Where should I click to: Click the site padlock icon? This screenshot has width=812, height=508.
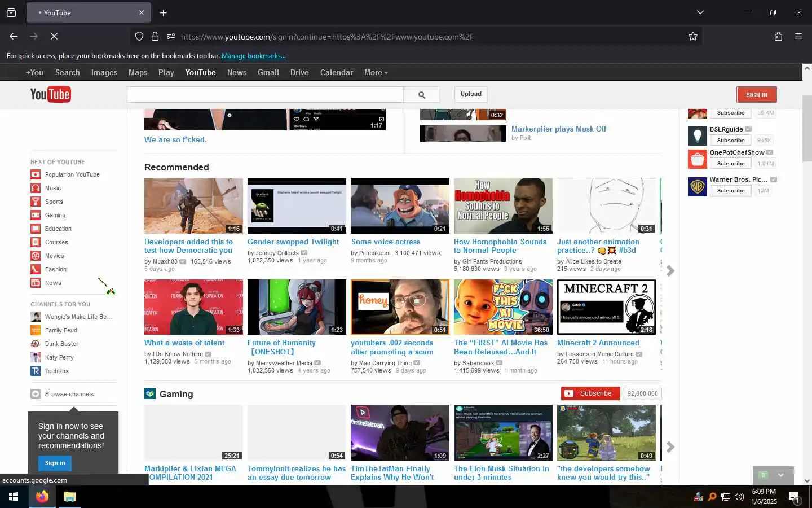[x=155, y=36]
